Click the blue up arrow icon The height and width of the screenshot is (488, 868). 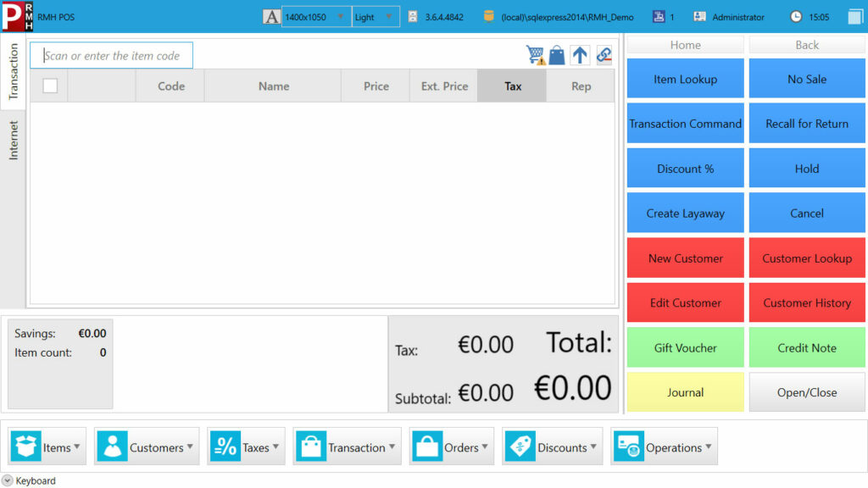click(x=580, y=55)
